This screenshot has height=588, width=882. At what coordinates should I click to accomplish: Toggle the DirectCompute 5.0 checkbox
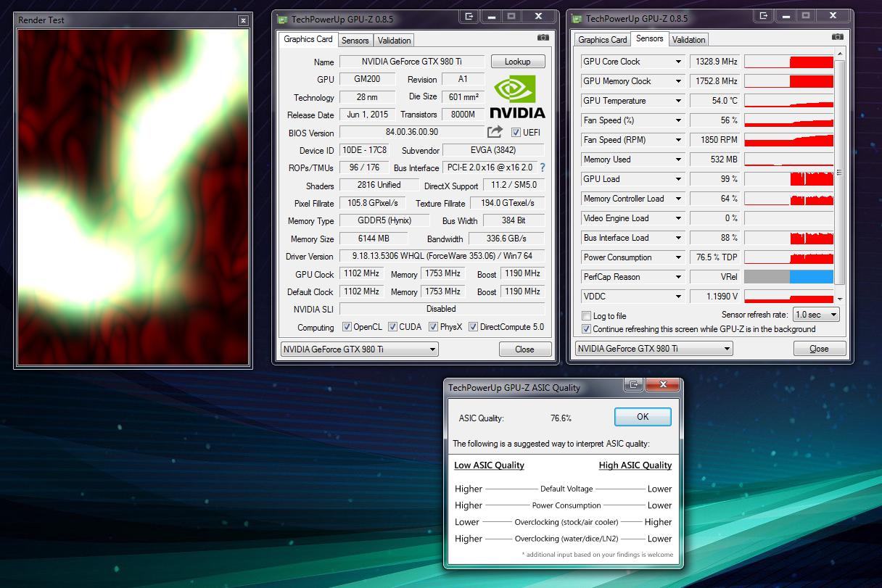pos(473,327)
